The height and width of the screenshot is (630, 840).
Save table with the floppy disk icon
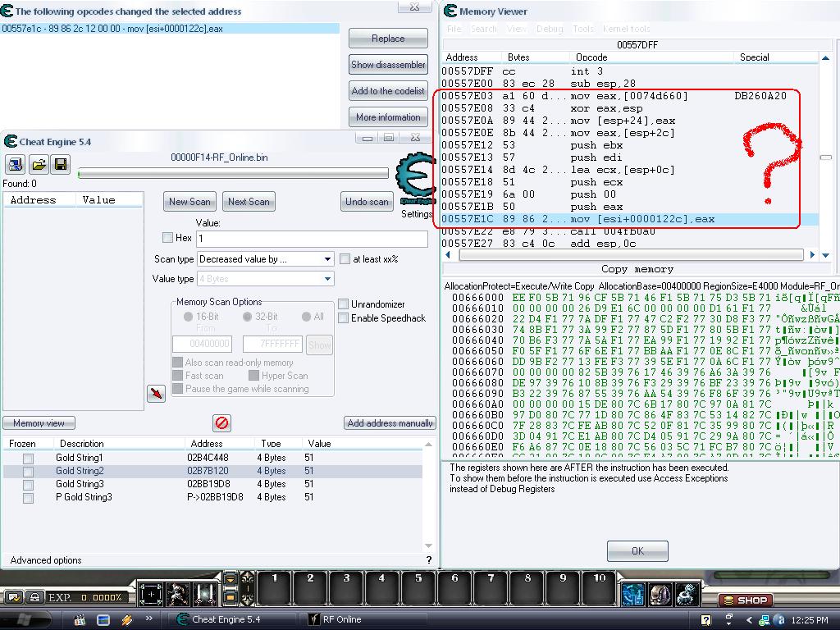pos(61,164)
